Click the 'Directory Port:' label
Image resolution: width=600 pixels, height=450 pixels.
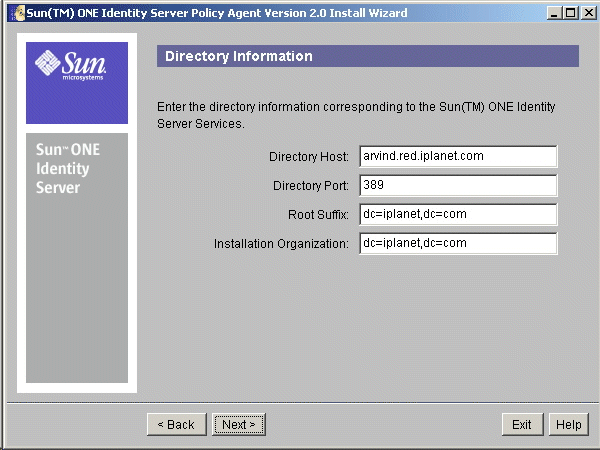311,186
